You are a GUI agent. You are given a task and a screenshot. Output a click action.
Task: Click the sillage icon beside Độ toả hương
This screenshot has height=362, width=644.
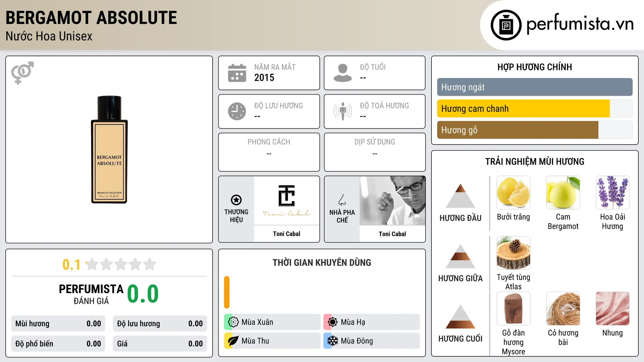342,111
